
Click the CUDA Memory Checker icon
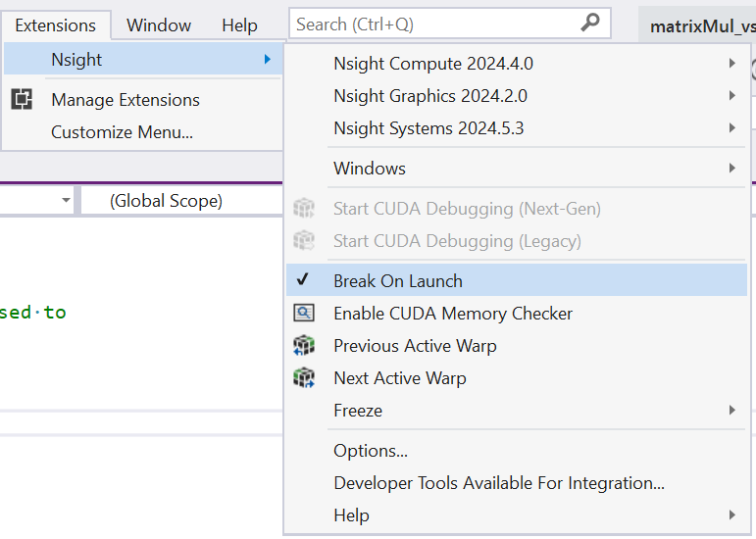coord(304,313)
